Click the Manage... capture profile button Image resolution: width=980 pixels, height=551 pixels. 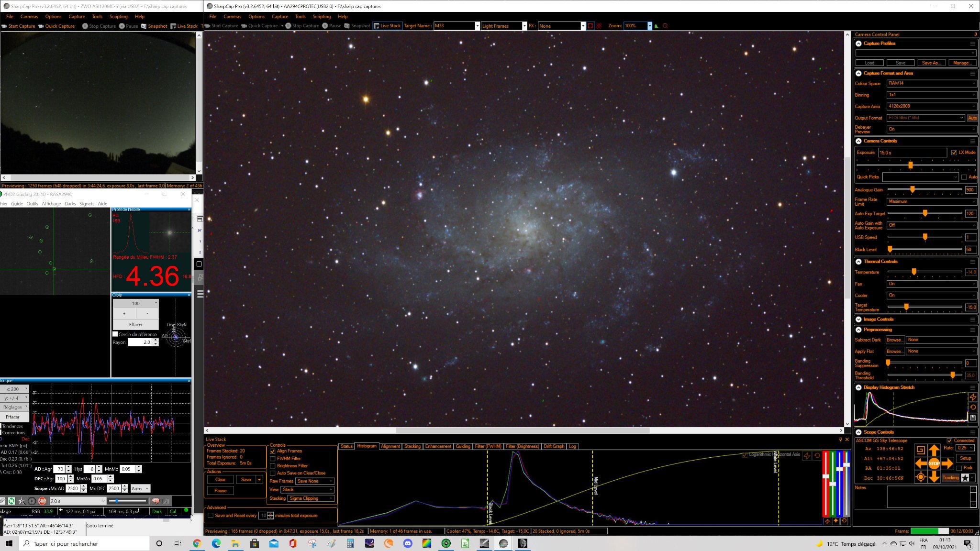point(962,63)
